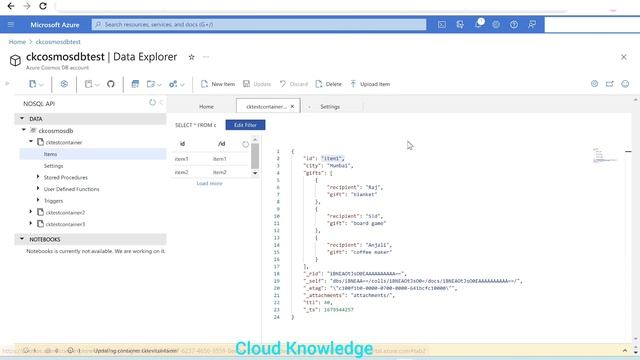Switch to the Settings tab
Image resolution: width=640 pixels, height=360 pixels.
[330, 107]
